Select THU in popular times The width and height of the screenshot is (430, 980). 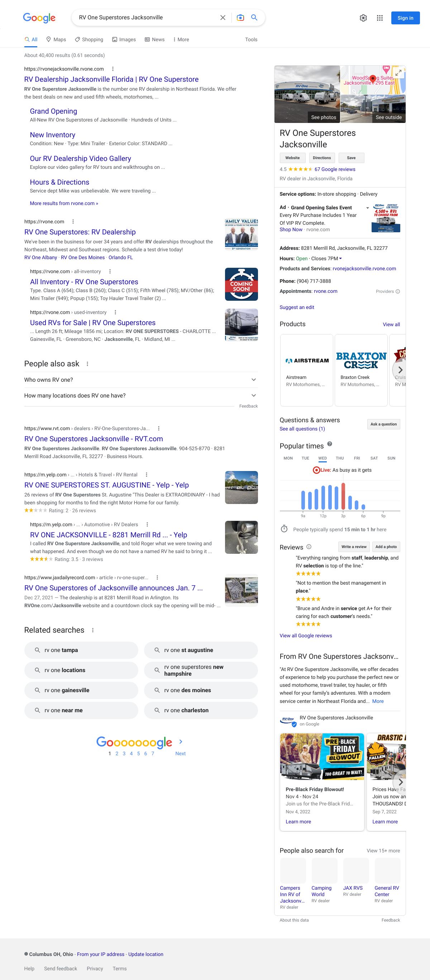coord(339,458)
